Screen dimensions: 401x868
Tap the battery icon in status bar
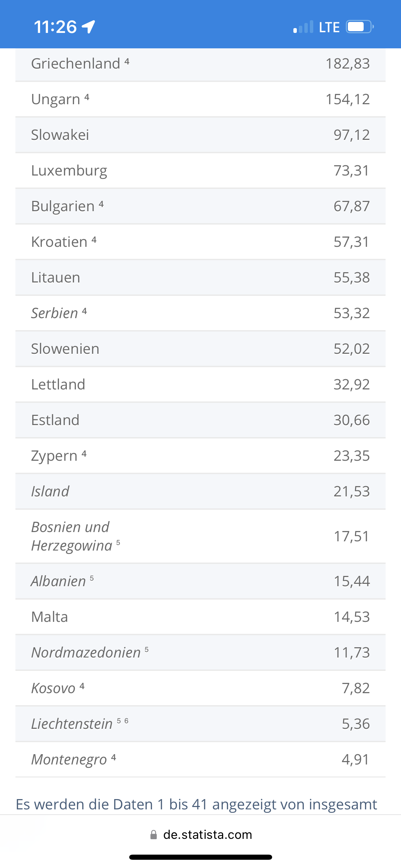coord(360,27)
